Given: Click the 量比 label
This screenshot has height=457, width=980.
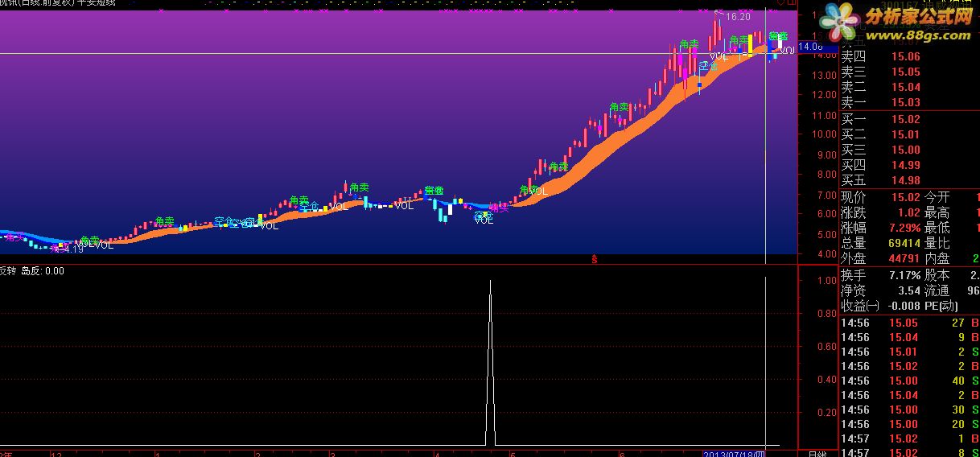Looking at the screenshot, I should point(937,243).
